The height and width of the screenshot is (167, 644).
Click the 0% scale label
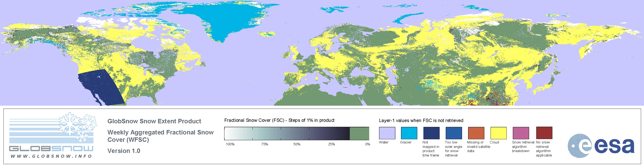[367, 144]
